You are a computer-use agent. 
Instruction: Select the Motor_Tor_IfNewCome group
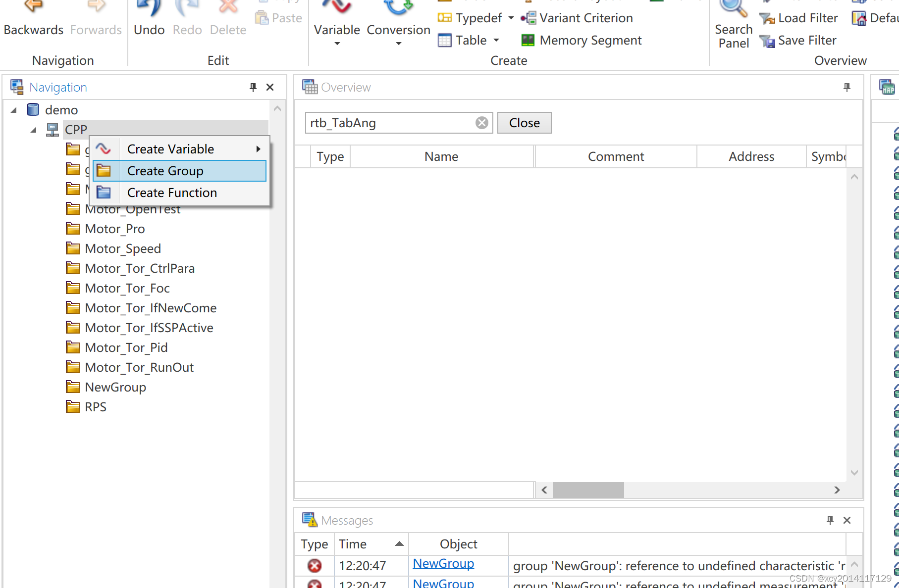point(151,308)
